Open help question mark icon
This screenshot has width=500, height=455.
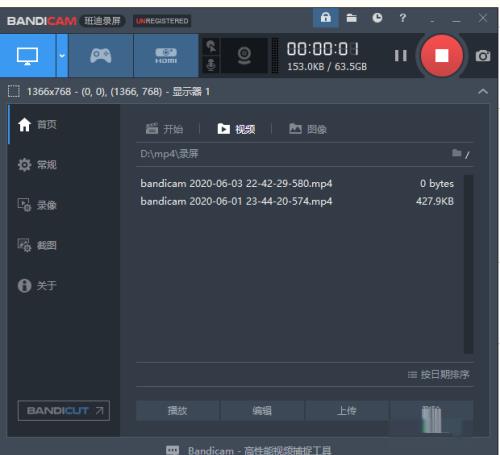pos(403,18)
